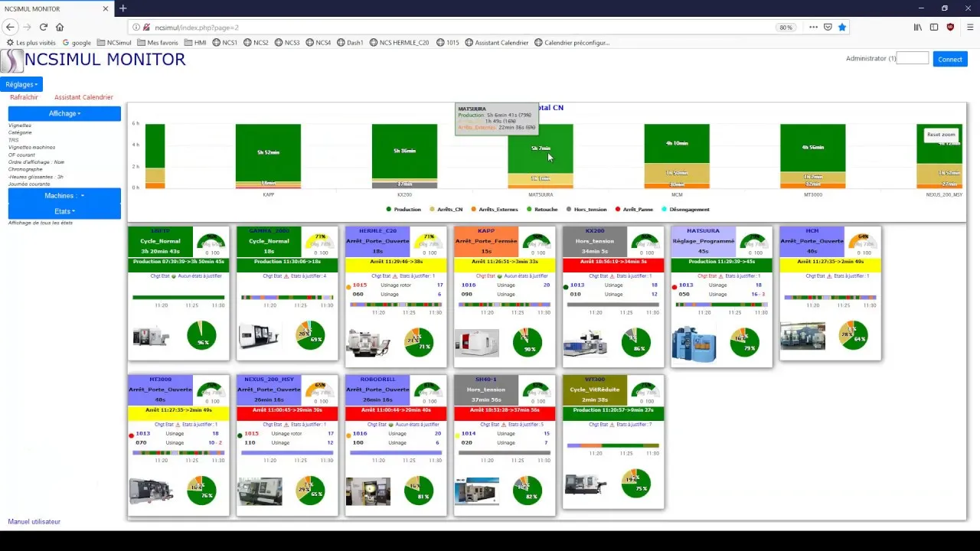
Task: Click the HERMLE_C20 machine photo thumbnail
Action: point(367,342)
